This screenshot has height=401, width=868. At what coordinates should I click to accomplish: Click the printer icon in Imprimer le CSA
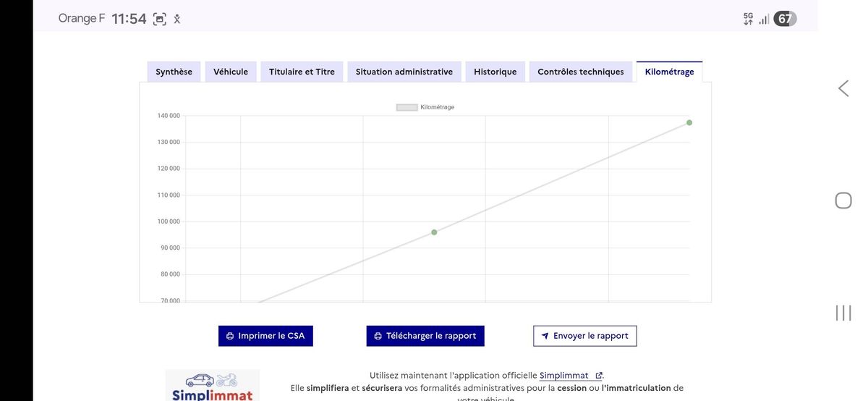230,336
